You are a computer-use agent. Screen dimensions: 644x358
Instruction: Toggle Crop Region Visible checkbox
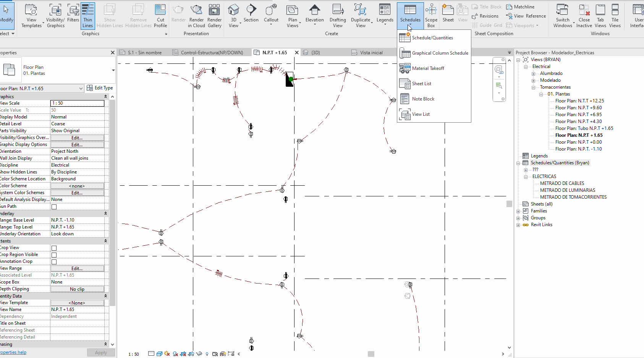tap(54, 255)
